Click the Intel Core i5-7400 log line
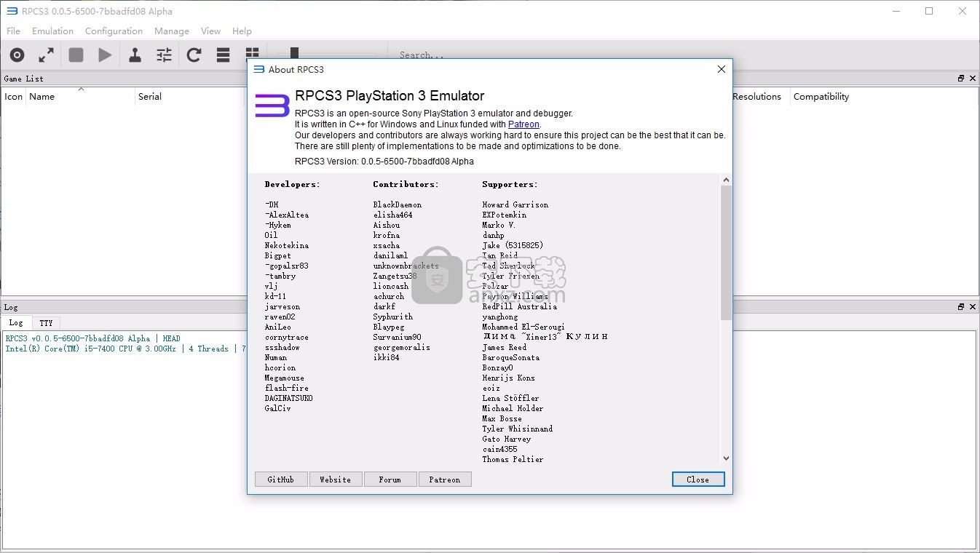The width and height of the screenshot is (980, 553). pos(125,349)
